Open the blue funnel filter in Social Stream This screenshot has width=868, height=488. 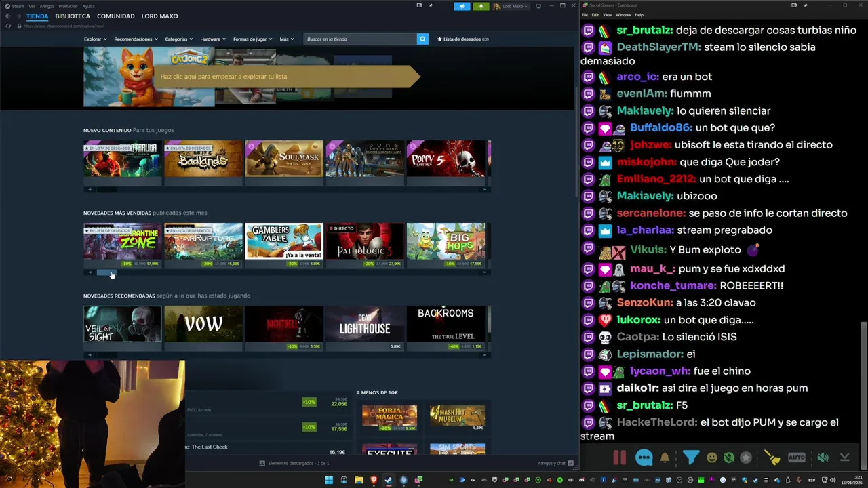[690, 457]
